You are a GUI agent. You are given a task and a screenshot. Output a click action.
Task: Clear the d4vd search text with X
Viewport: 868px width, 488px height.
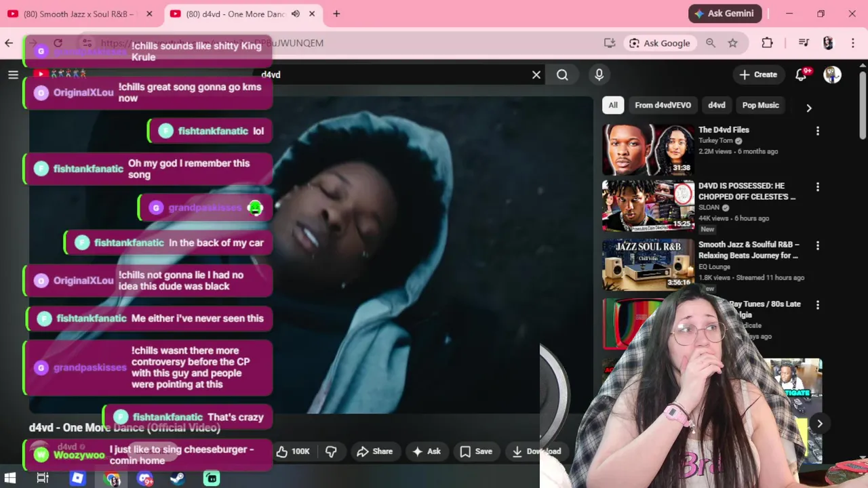(x=536, y=75)
